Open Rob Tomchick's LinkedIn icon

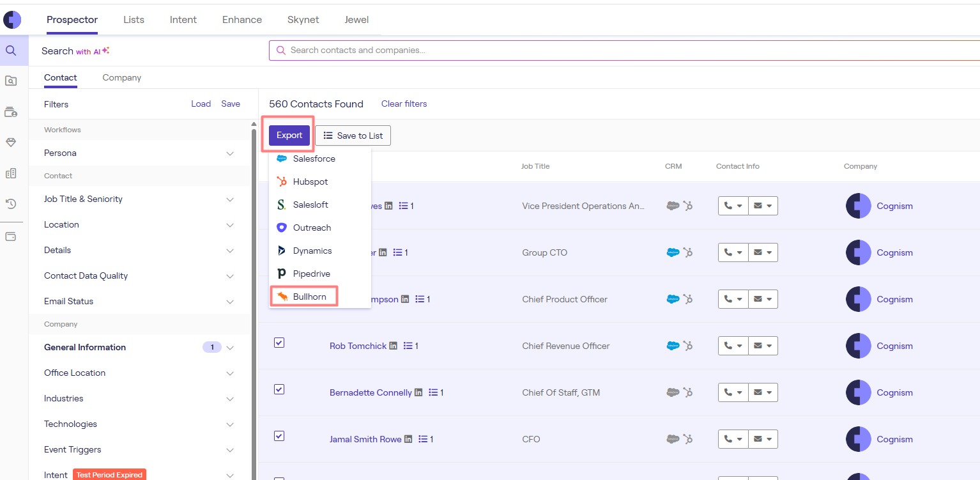(x=394, y=346)
